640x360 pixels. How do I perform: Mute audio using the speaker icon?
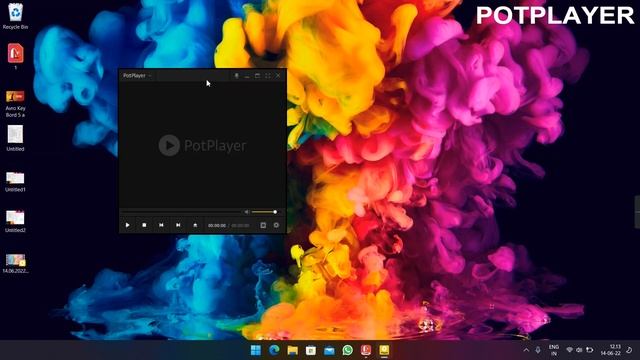click(x=247, y=212)
